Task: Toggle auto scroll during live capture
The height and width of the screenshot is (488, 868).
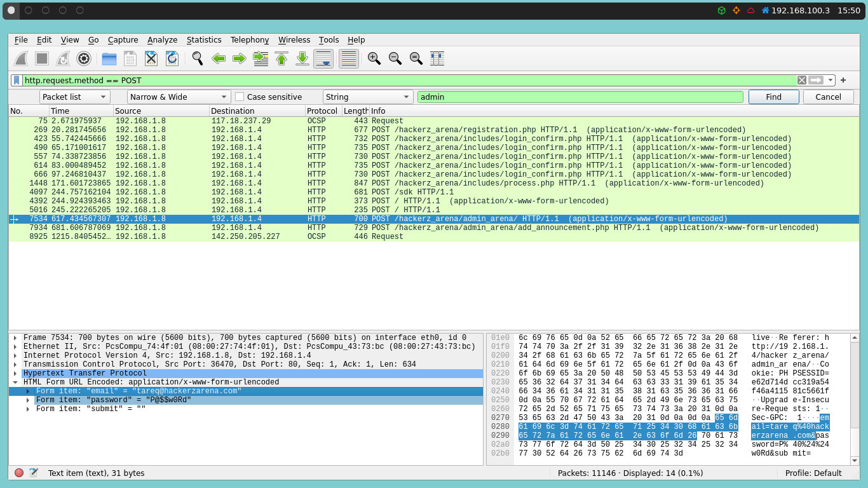Action: [x=323, y=58]
